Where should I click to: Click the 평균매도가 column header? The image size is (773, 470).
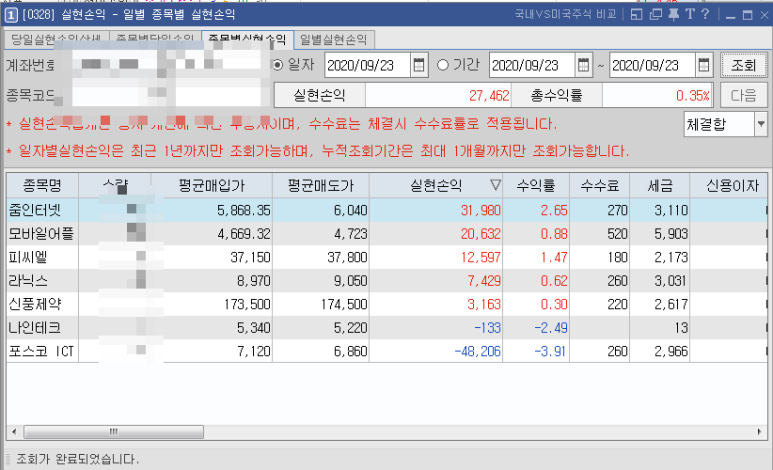click(x=321, y=185)
